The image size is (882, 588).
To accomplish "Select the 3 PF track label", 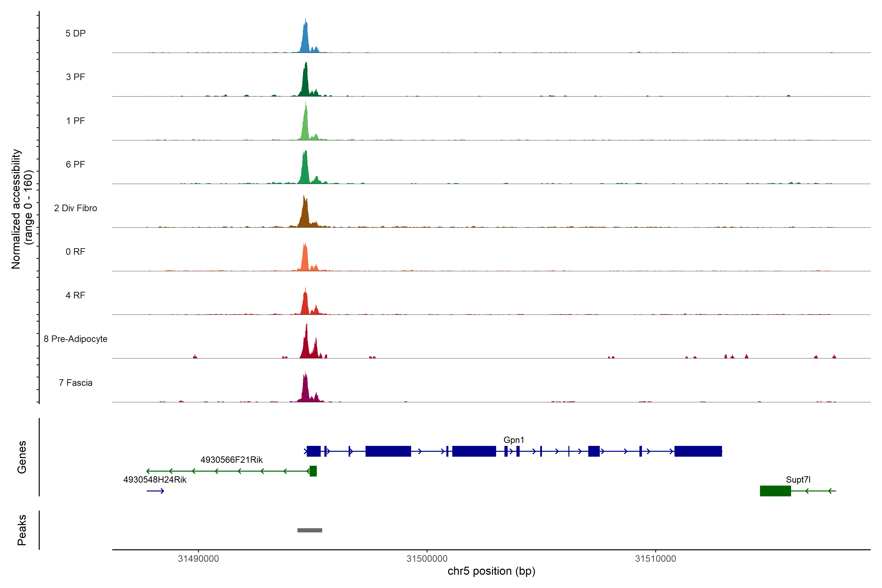I will (75, 77).
